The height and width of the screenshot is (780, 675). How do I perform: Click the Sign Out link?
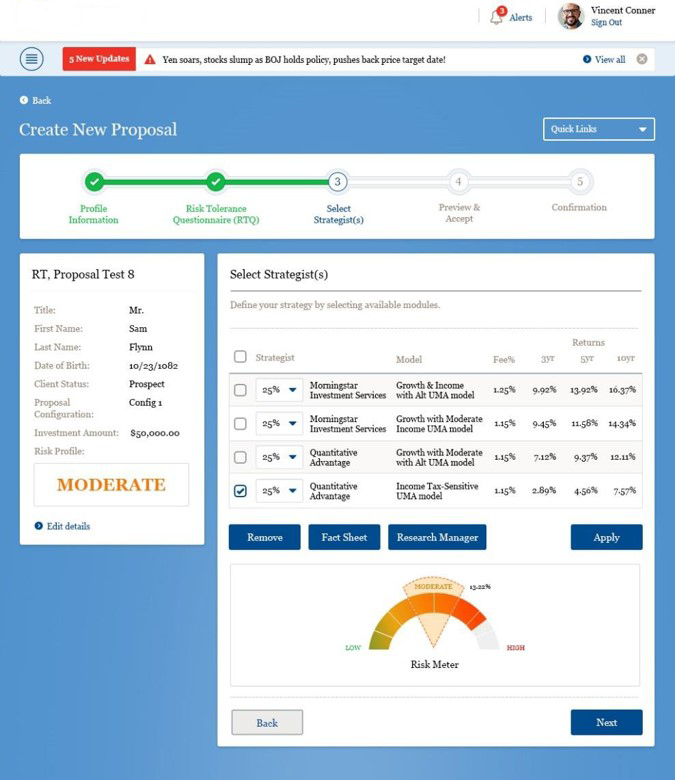point(606,23)
